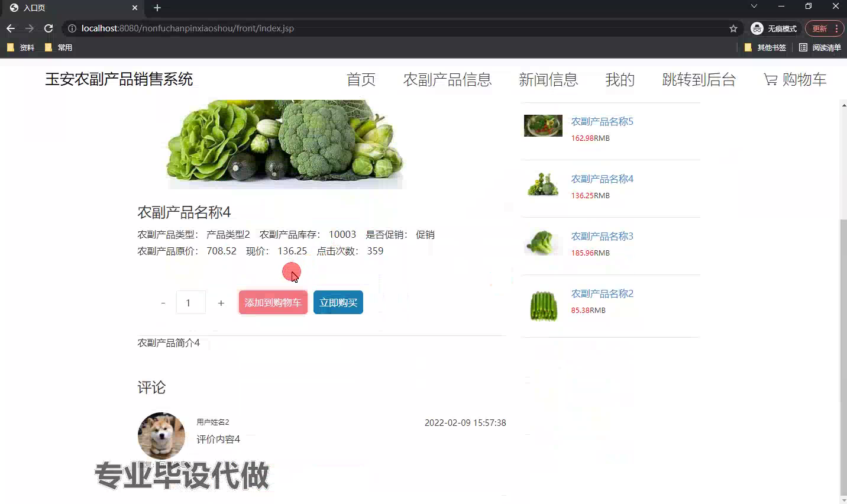Click the browser forward arrow
The width and height of the screenshot is (847, 504).
tap(30, 28)
